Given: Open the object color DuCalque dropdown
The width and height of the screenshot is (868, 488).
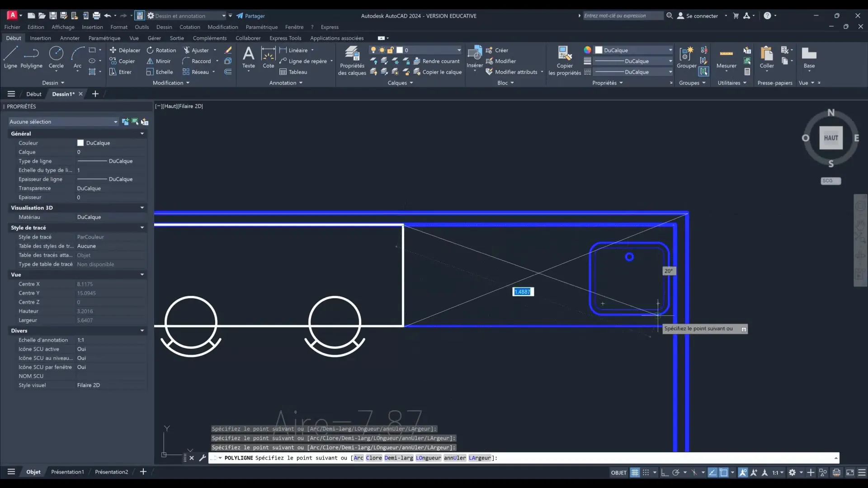Looking at the screenshot, I should [x=634, y=50].
